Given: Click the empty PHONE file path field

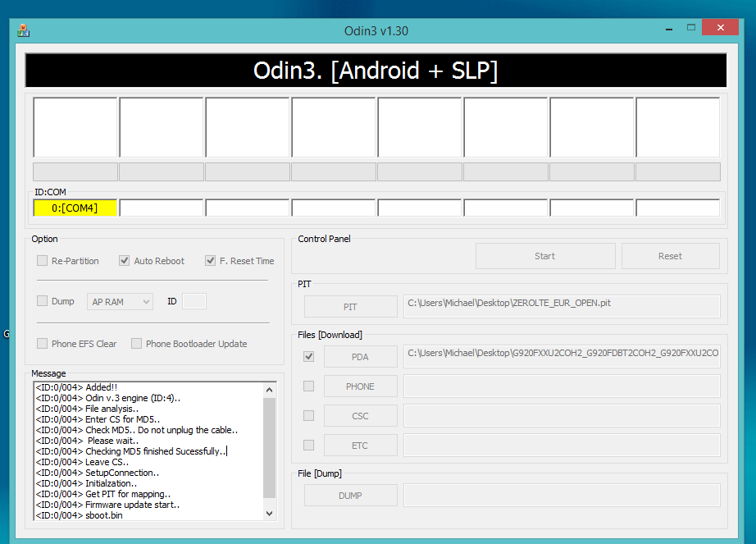Looking at the screenshot, I should pos(562,386).
